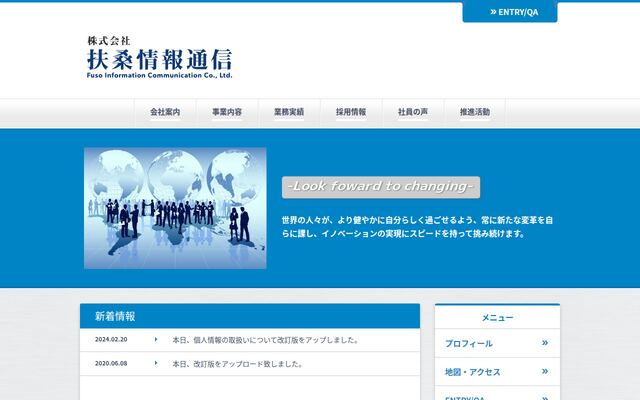The height and width of the screenshot is (400, 640).
Task: Open the 採用情報 navigation item
Action: tap(351, 112)
